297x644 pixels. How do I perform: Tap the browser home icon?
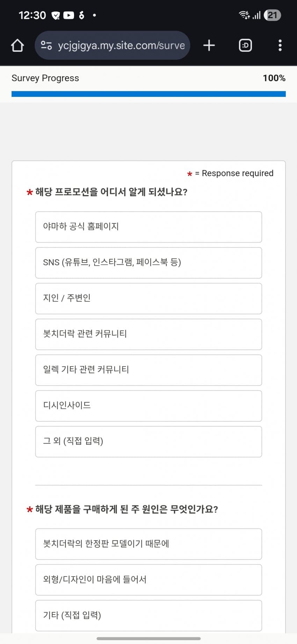[x=17, y=45]
